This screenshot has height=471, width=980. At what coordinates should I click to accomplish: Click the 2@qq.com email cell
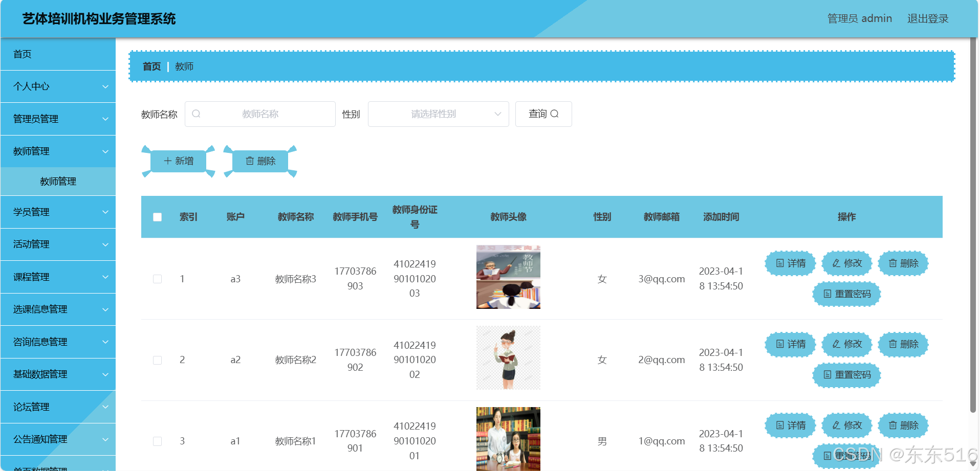coord(661,360)
